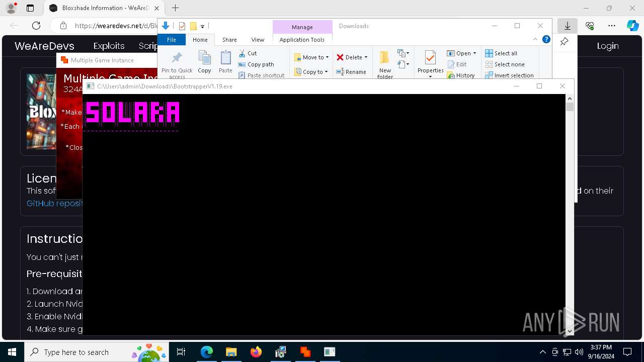Select the Bloxshade Information browser tab
Image resolution: width=644 pixels, height=362 pixels.
(x=105, y=8)
